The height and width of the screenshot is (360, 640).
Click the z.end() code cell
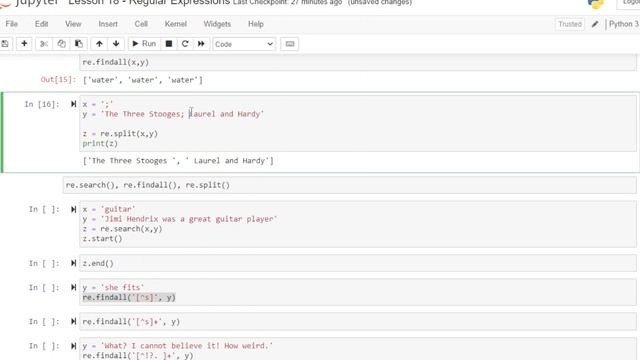coord(358,263)
